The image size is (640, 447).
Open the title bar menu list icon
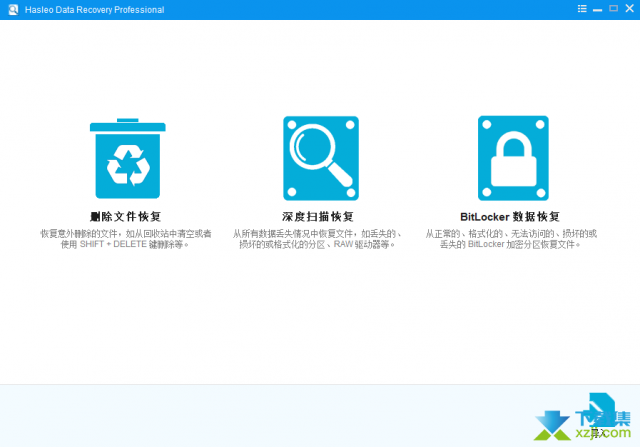pos(582,9)
